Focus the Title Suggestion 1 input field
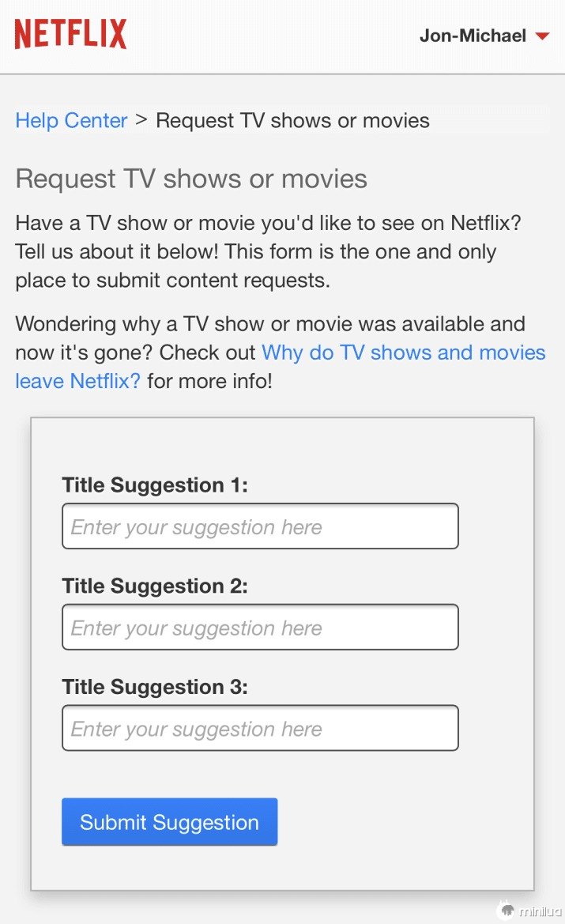The image size is (565, 924). [x=260, y=526]
